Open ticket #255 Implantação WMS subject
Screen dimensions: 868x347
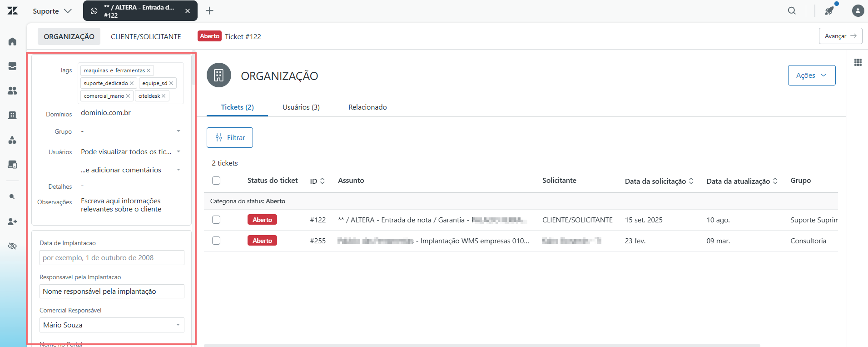[433, 241]
